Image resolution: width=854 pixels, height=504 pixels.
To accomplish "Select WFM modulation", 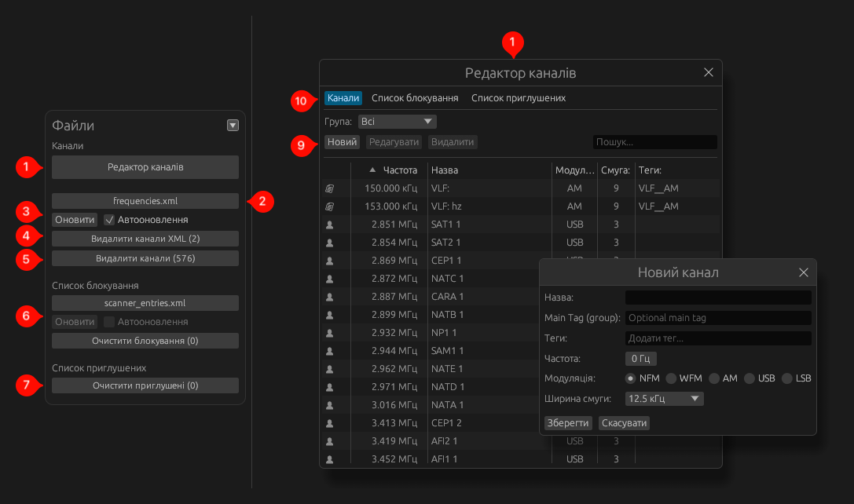I will [x=671, y=378].
